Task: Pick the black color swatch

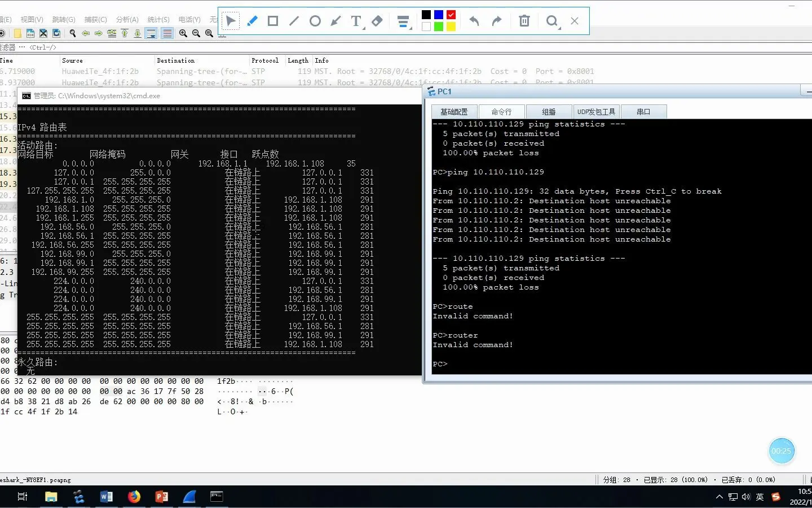Action: click(x=426, y=15)
